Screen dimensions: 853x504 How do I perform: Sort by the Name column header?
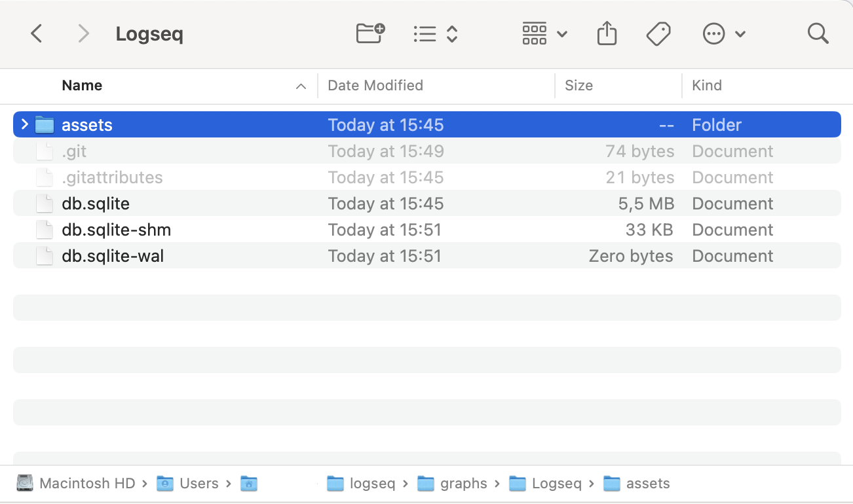pos(82,86)
